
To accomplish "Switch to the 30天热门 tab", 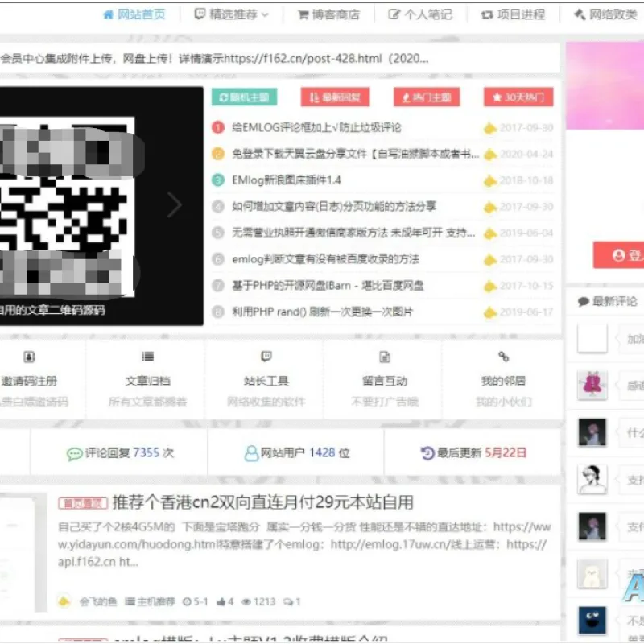I will tap(518, 97).
